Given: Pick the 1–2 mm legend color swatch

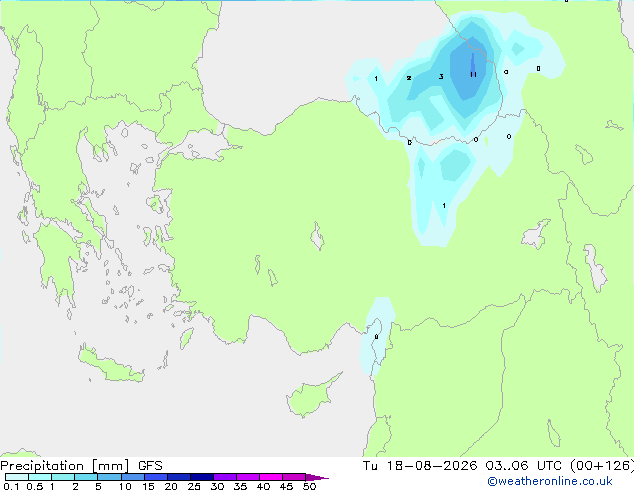Looking at the screenshot, I should (63, 477).
